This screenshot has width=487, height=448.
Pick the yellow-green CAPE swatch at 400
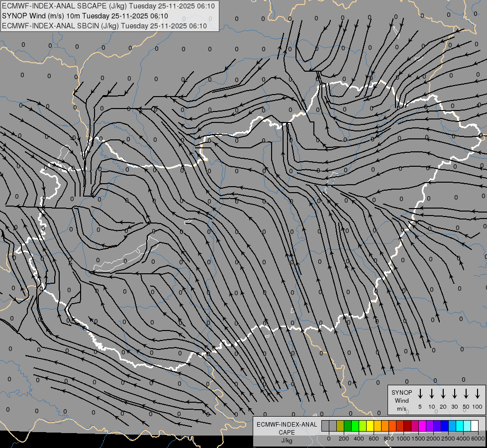tap(363, 426)
